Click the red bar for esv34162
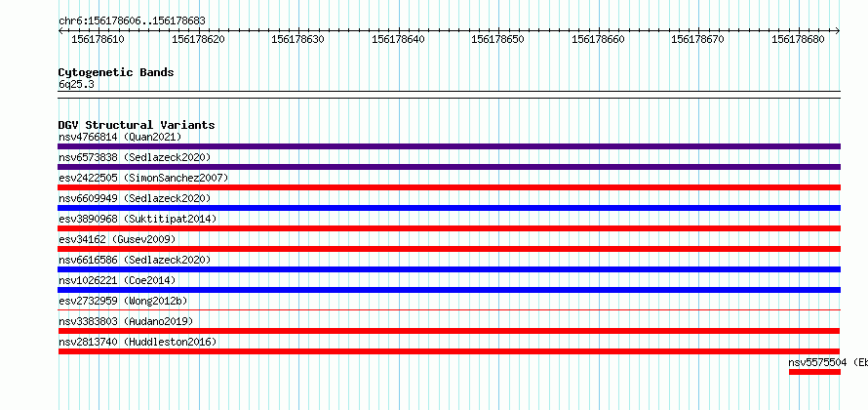 (x=449, y=249)
